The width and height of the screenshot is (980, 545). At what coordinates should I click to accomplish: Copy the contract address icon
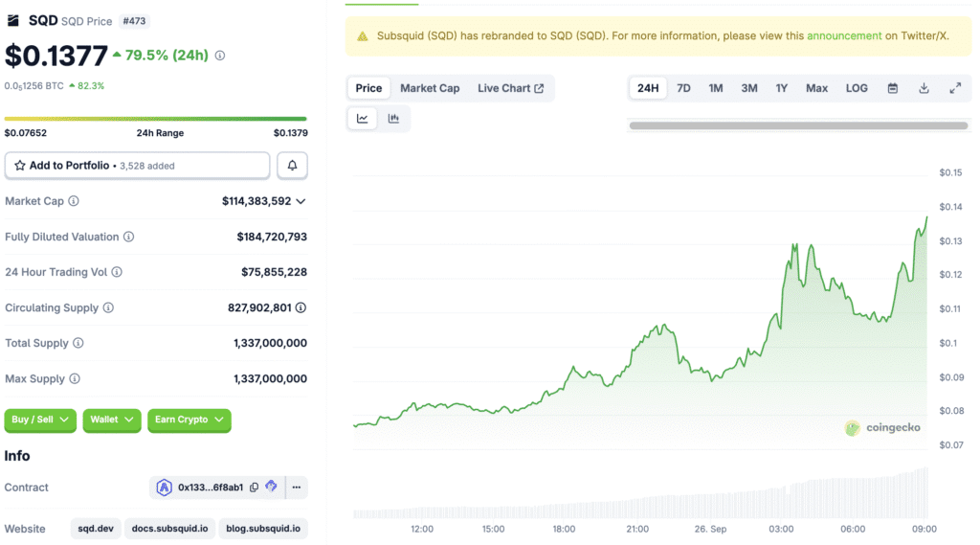[x=254, y=488]
